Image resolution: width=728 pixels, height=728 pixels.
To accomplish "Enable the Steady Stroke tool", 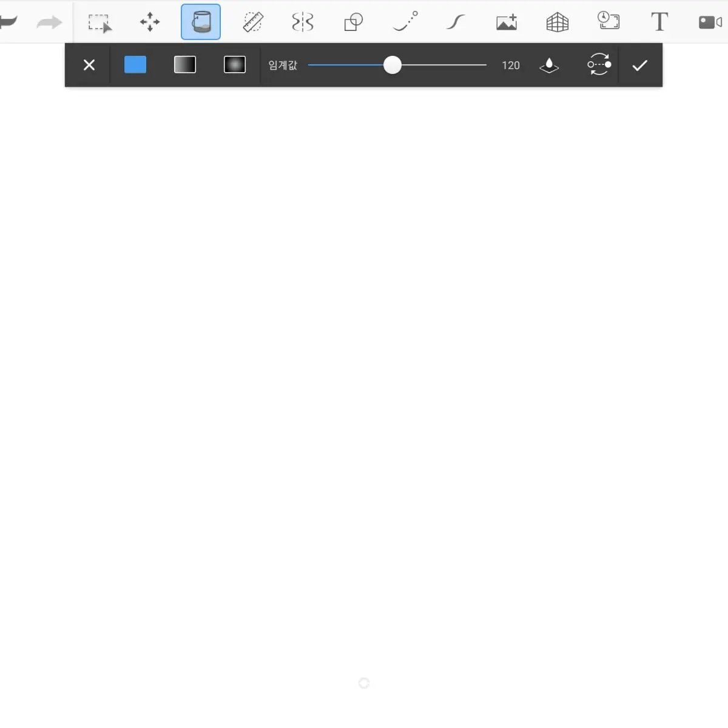I will (456, 22).
